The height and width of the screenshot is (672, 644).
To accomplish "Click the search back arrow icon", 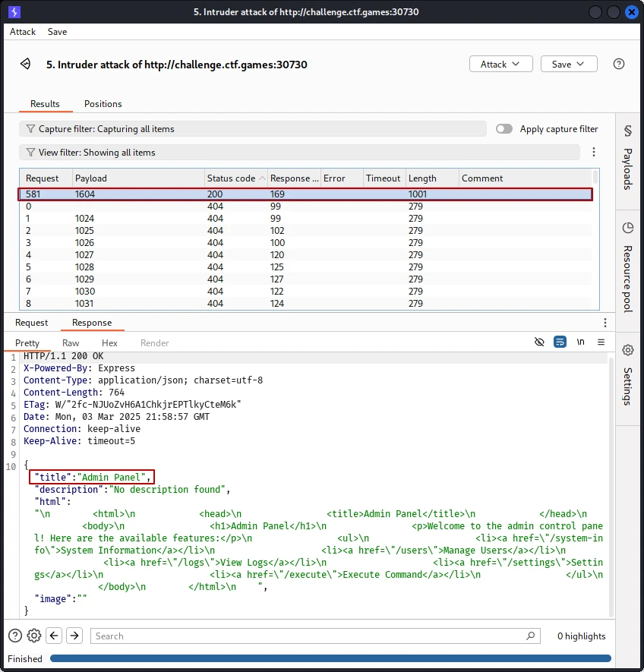I will (x=54, y=635).
